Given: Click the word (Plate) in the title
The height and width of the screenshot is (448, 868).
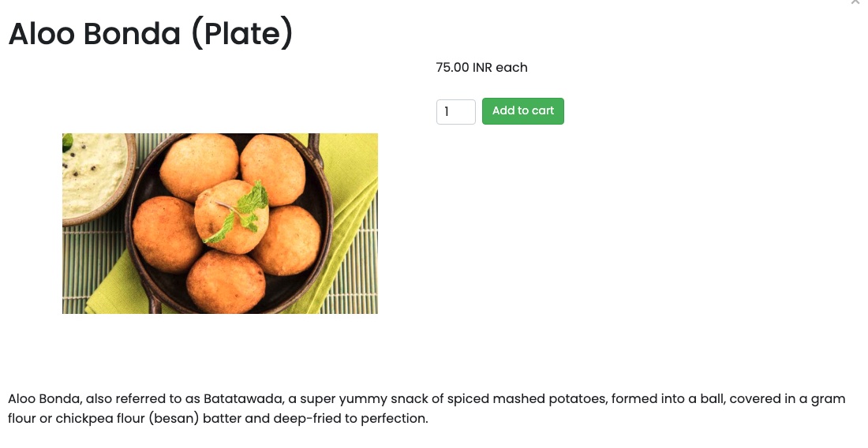Looking at the screenshot, I should 242,35.
